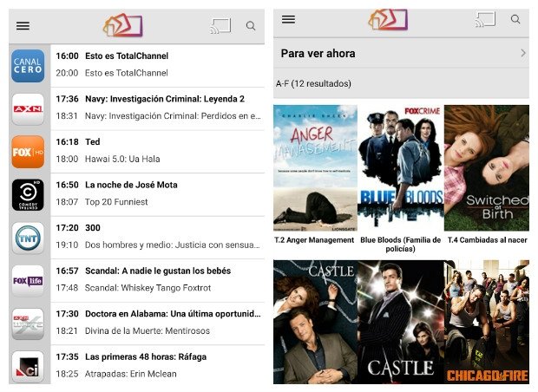Select Canal Cero channel icon

coord(28,66)
